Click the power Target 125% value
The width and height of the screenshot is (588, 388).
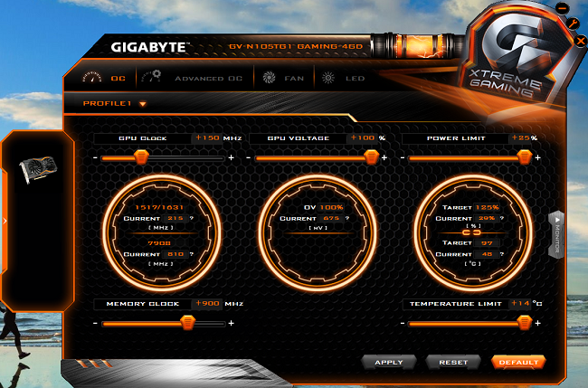pos(487,207)
